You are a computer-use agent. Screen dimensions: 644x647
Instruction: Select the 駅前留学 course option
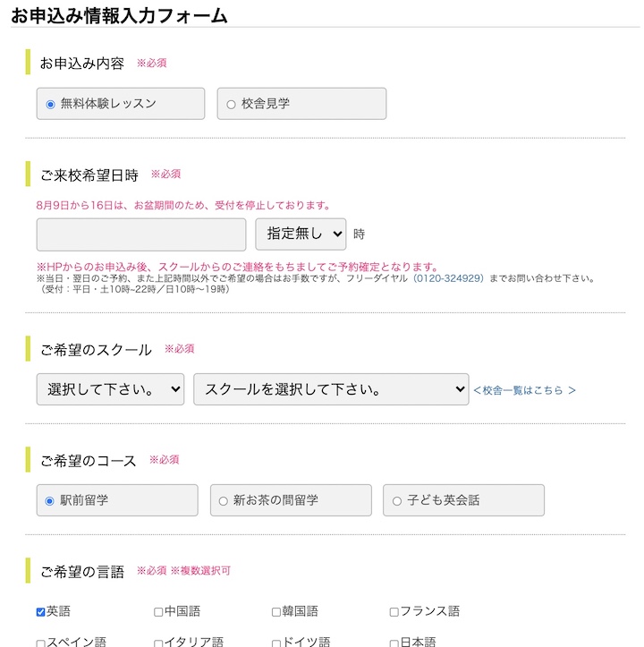[x=50, y=501]
